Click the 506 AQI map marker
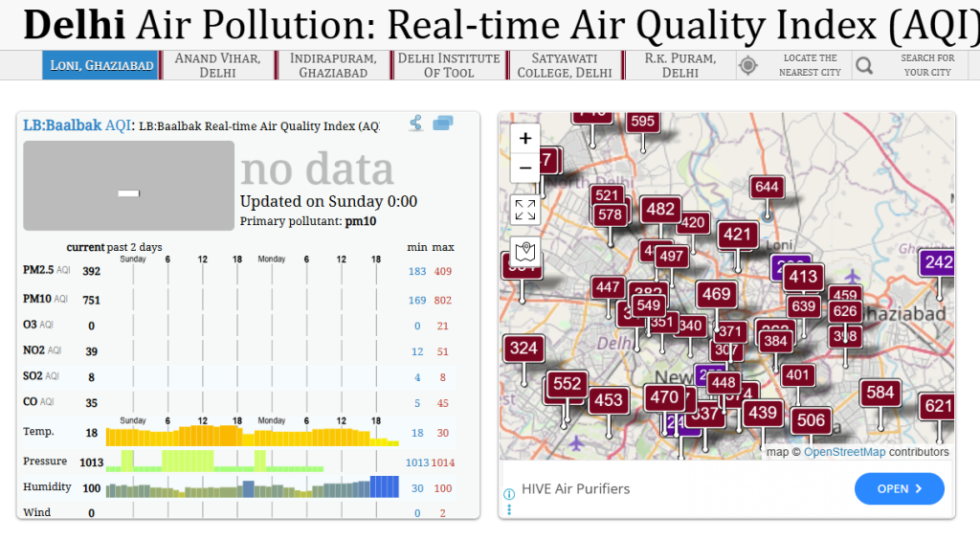The width and height of the screenshot is (980, 541). [811, 420]
